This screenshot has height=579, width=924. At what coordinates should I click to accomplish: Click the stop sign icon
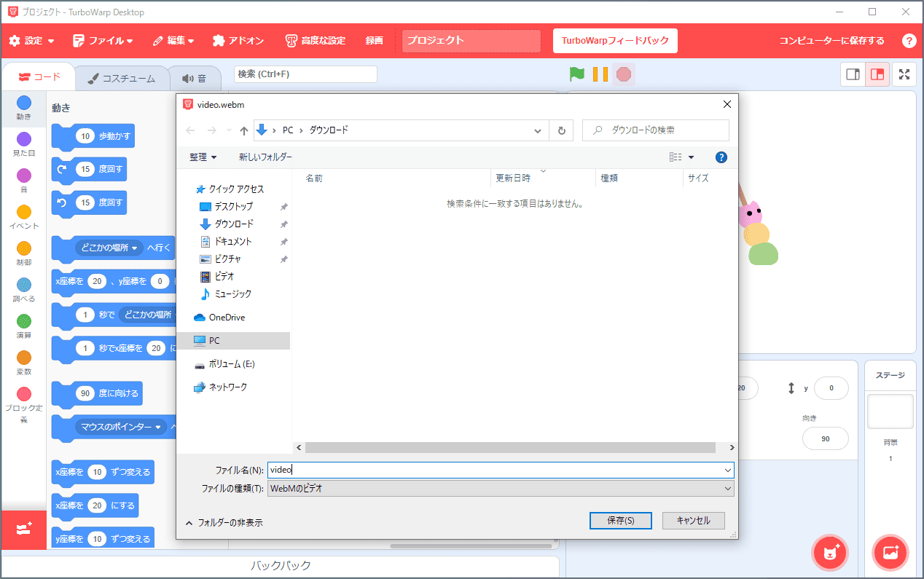pyautogui.click(x=623, y=74)
